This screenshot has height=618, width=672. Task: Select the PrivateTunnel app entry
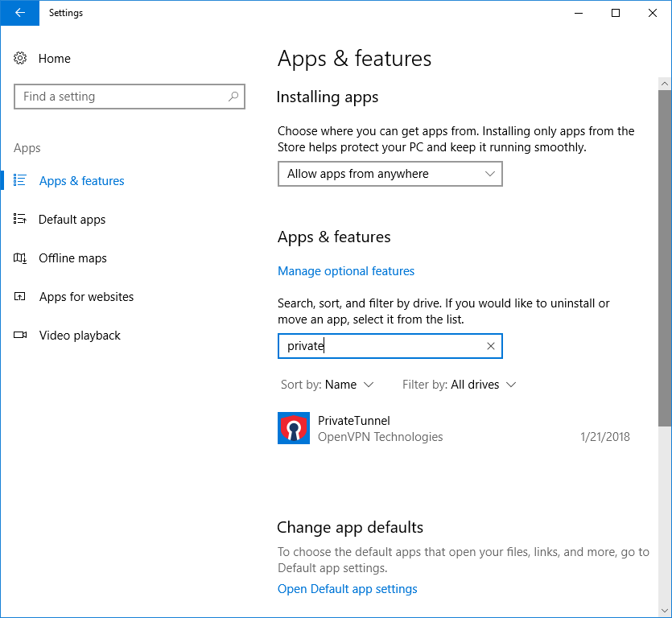click(454, 428)
